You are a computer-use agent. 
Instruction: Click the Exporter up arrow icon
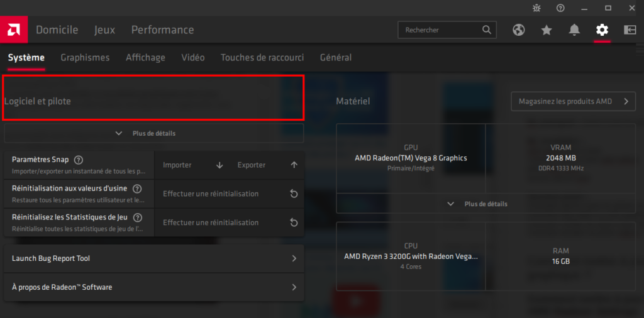[294, 165]
